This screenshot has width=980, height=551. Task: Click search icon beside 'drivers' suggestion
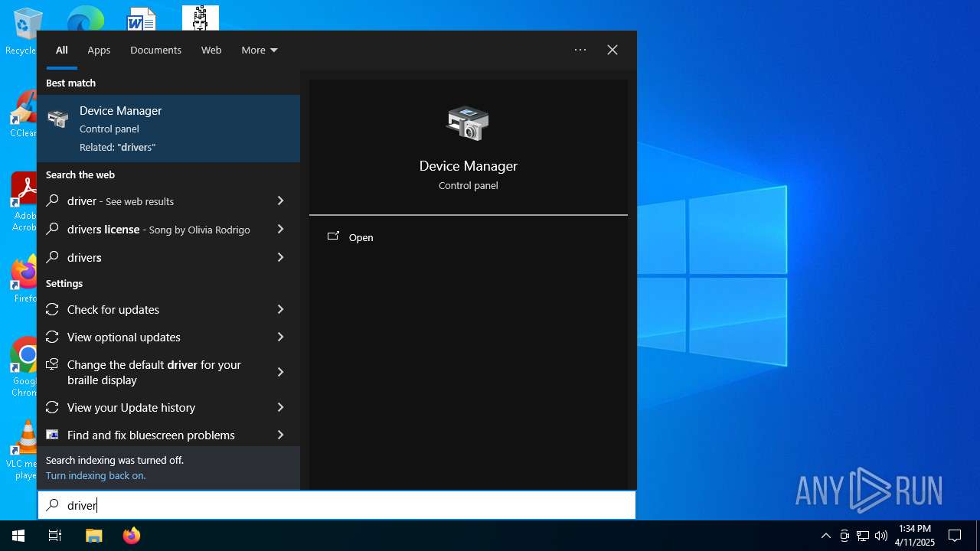(53, 257)
